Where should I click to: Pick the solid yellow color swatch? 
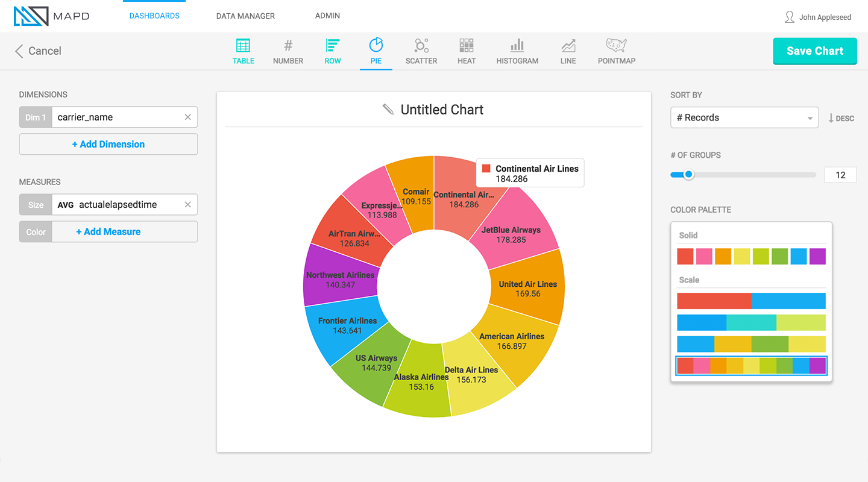click(x=742, y=256)
